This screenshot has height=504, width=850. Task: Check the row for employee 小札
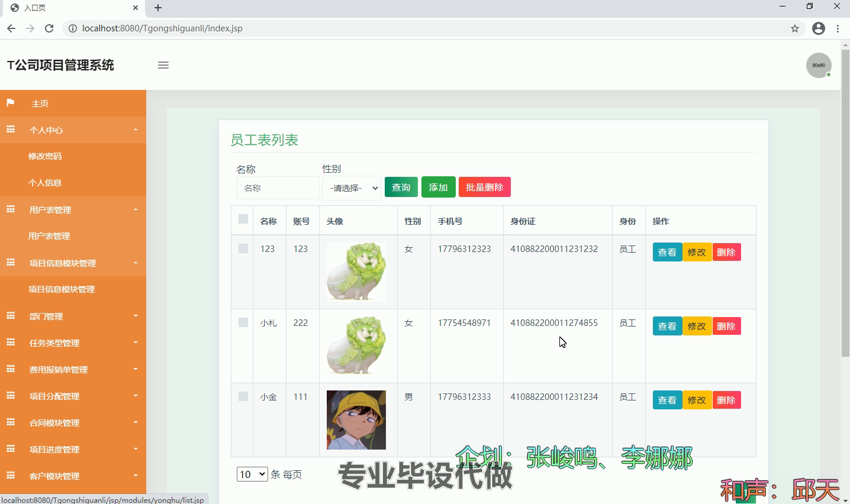click(x=243, y=322)
